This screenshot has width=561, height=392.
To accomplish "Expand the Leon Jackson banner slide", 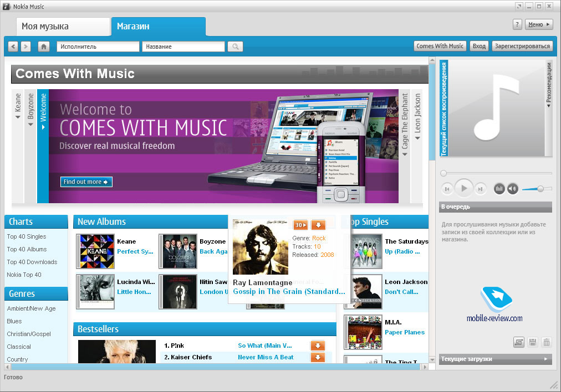I will point(417,146).
